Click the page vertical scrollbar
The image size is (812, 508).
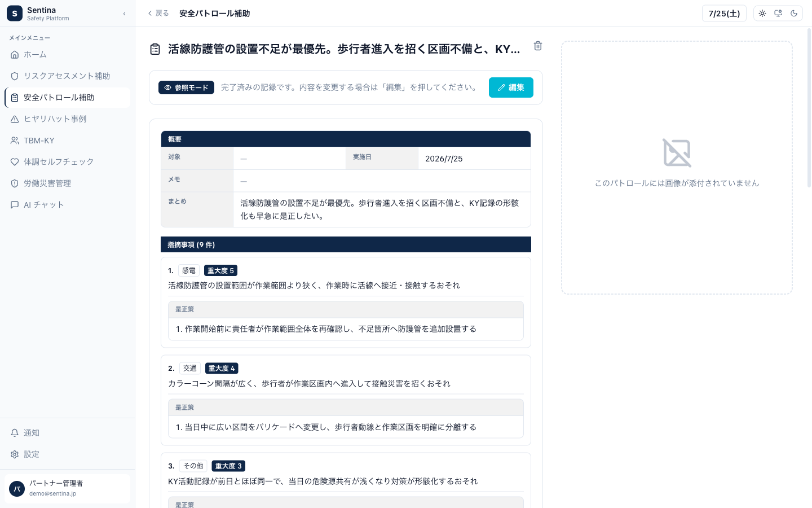pos(809,107)
